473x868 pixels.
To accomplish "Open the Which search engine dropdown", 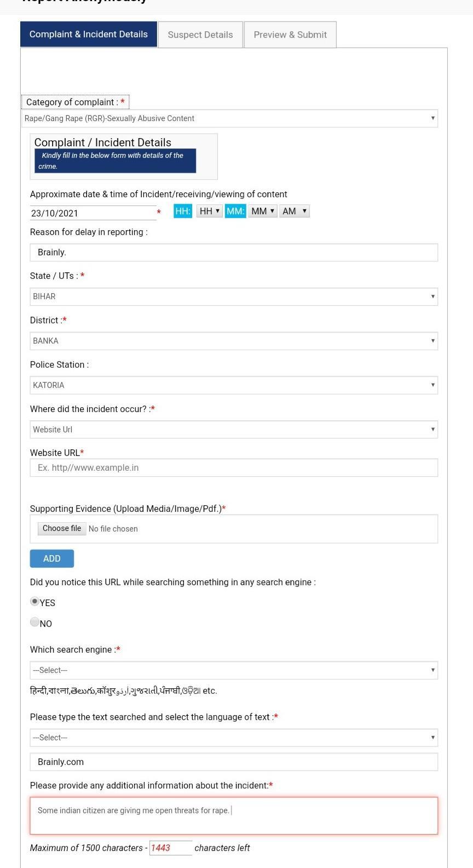I will tap(234, 670).
